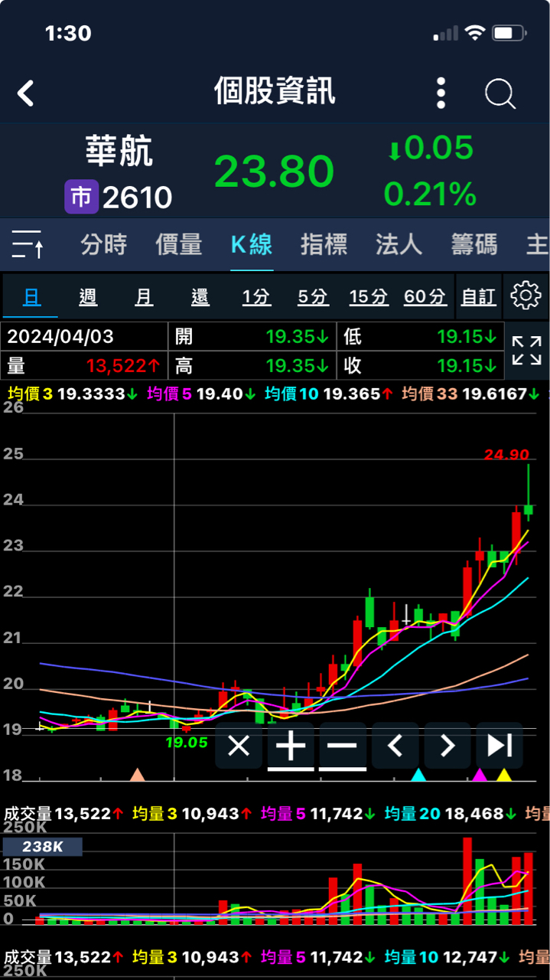Select 日 daily period
Viewport: 550px width, 980px height.
coord(31,296)
